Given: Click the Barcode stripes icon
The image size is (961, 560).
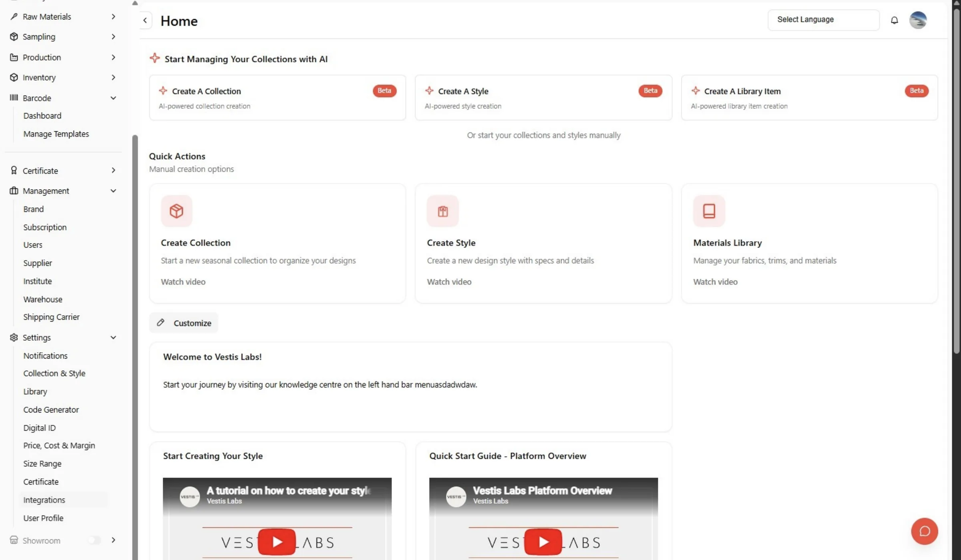Looking at the screenshot, I should pyautogui.click(x=14, y=98).
